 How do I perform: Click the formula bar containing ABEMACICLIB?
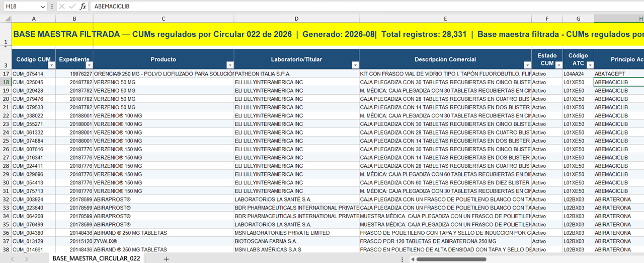point(367,7)
